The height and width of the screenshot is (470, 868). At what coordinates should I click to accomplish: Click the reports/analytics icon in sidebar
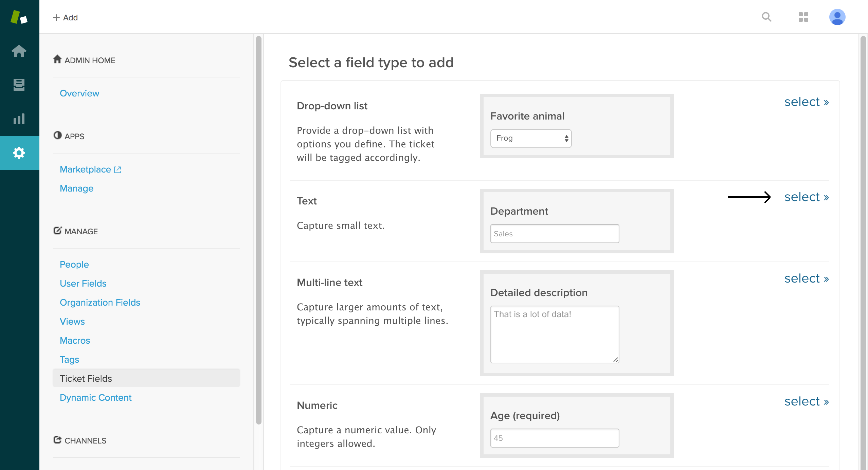point(19,119)
